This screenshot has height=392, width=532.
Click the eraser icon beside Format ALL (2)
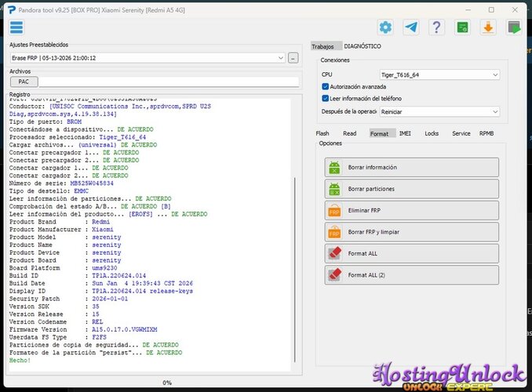334,275
